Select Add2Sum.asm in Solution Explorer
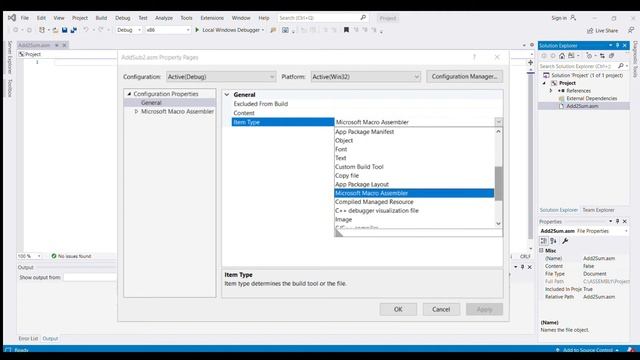Image resolution: width=640 pixels, height=360 pixels. tap(582, 106)
